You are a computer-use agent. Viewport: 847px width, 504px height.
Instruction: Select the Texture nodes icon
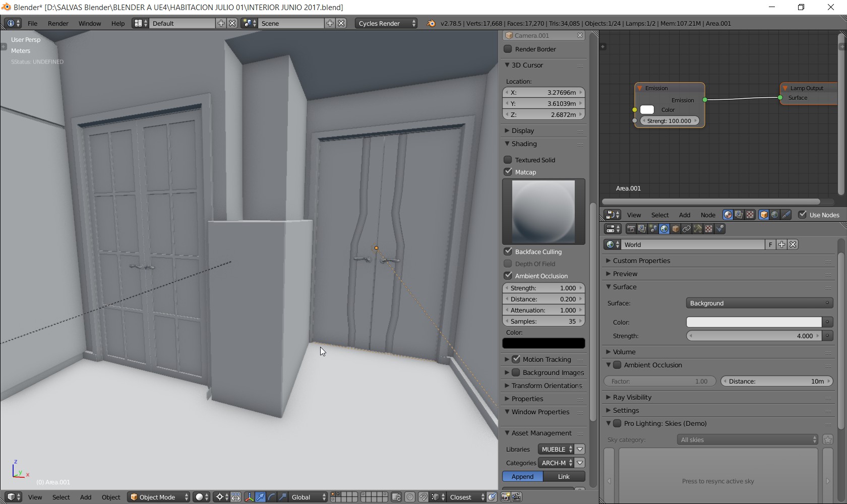click(x=750, y=215)
